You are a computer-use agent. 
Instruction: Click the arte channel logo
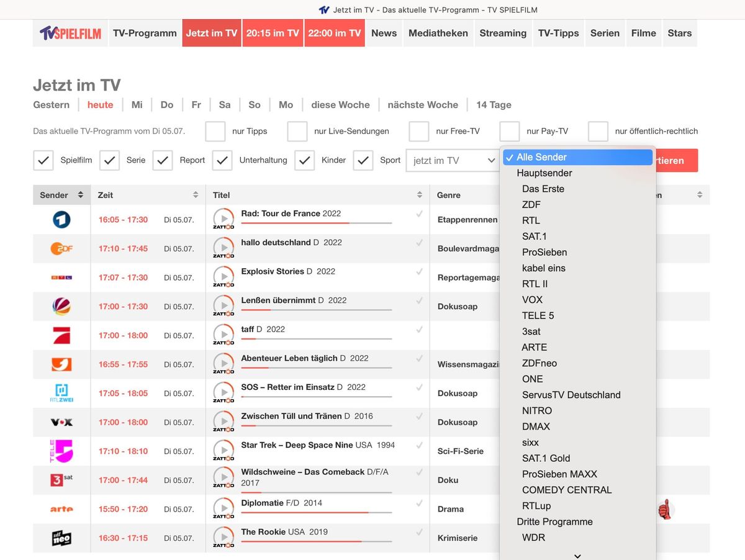tap(61, 509)
